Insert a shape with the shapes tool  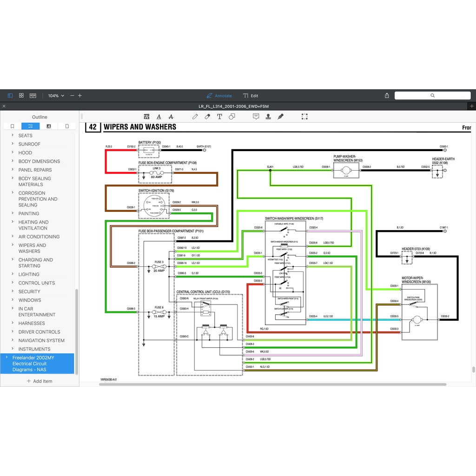[232, 117]
